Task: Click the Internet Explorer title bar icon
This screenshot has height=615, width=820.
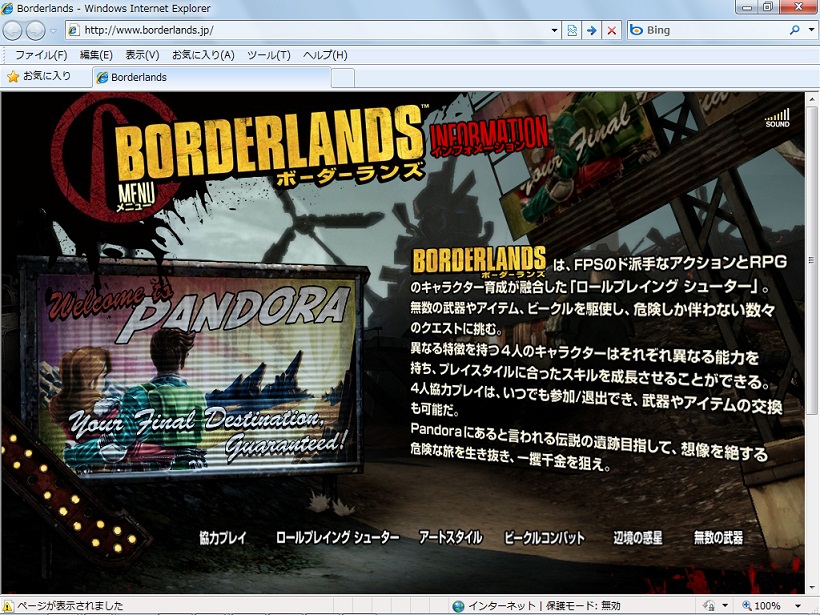Action: [7, 8]
